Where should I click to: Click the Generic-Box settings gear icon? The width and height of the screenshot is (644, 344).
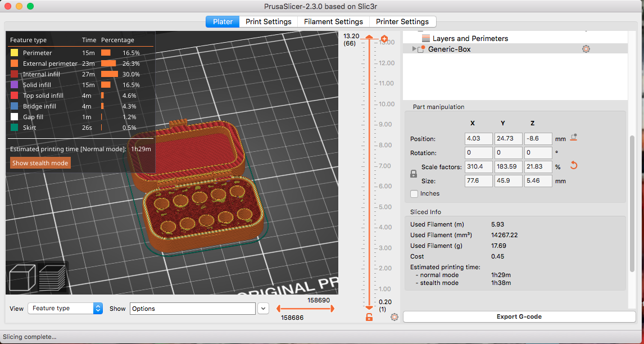(x=586, y=49)
